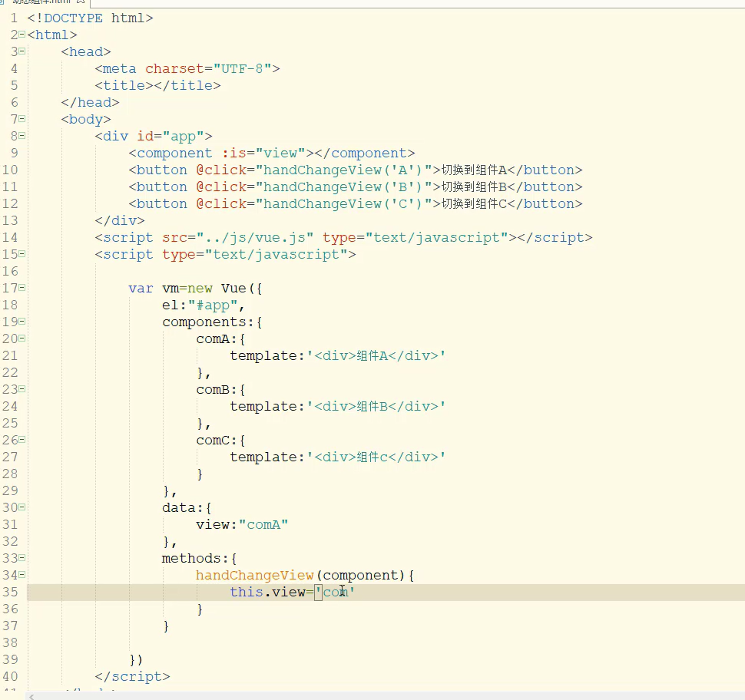The height and width of the screenshot is (700, 745).
Task: Click the "../js/vue.js" src path
Action: click(x=255, y=237)
